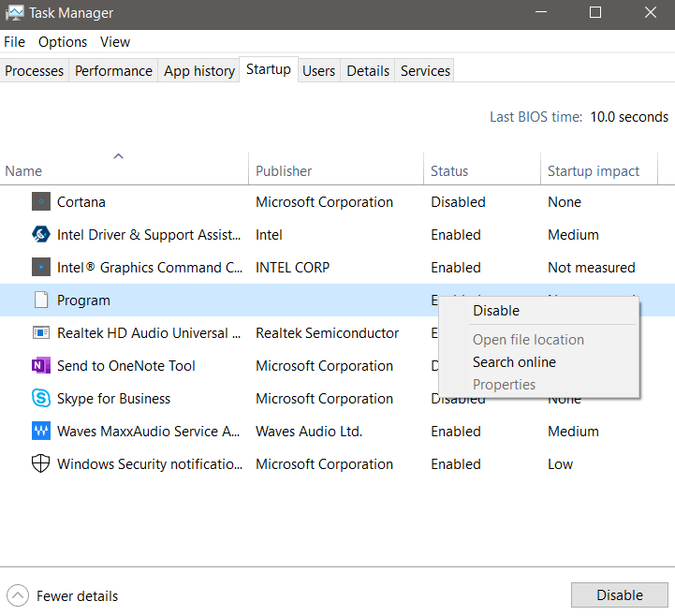Click the OneNote icon in the list

41,365
